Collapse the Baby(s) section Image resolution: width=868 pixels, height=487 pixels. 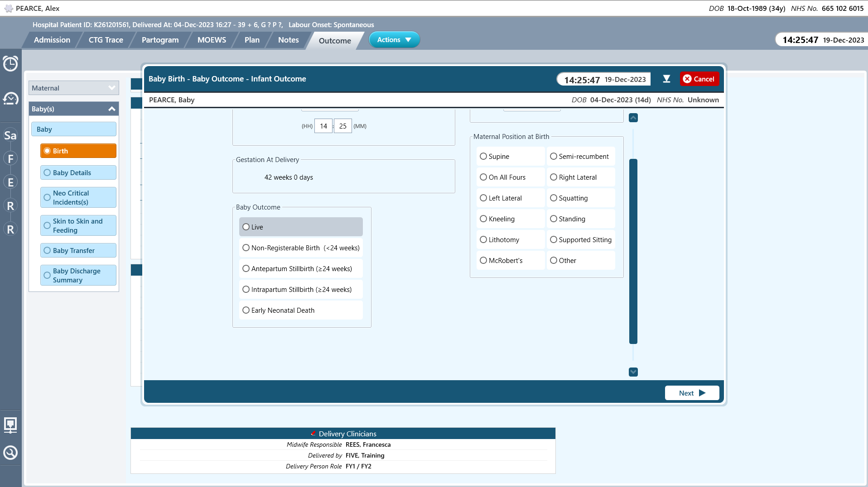tap(73, 109)
